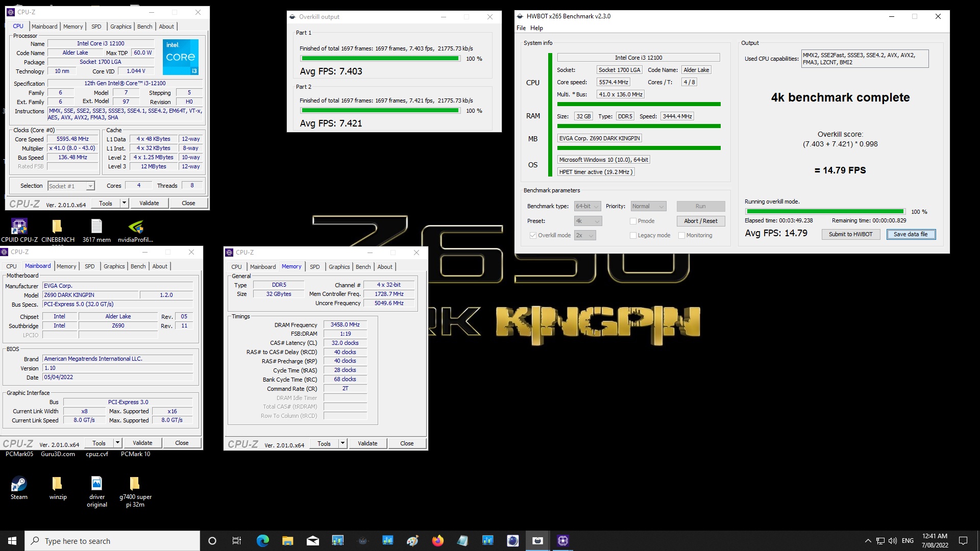Screen dimensions: 980x551
Task: Click Save data file button
Action: pyautogui.click(x=911, y=234)
